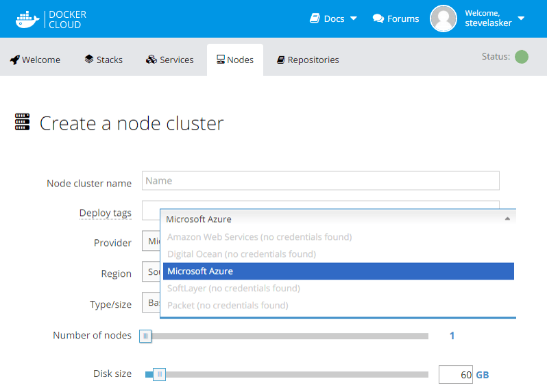Switch to the Services tab

click(169, 60)
